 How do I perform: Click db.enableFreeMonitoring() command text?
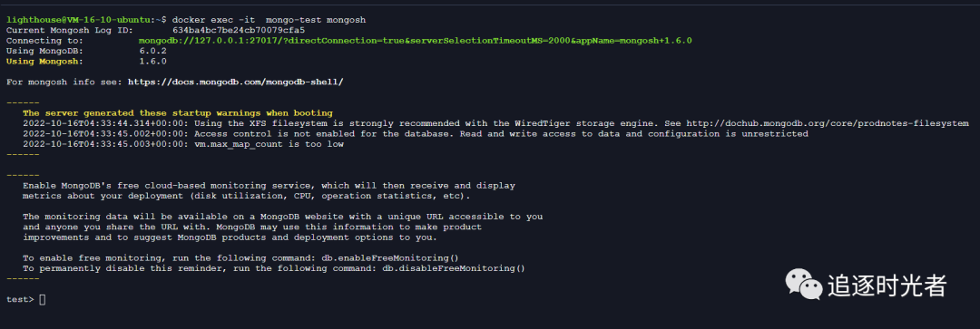point(421,257)
